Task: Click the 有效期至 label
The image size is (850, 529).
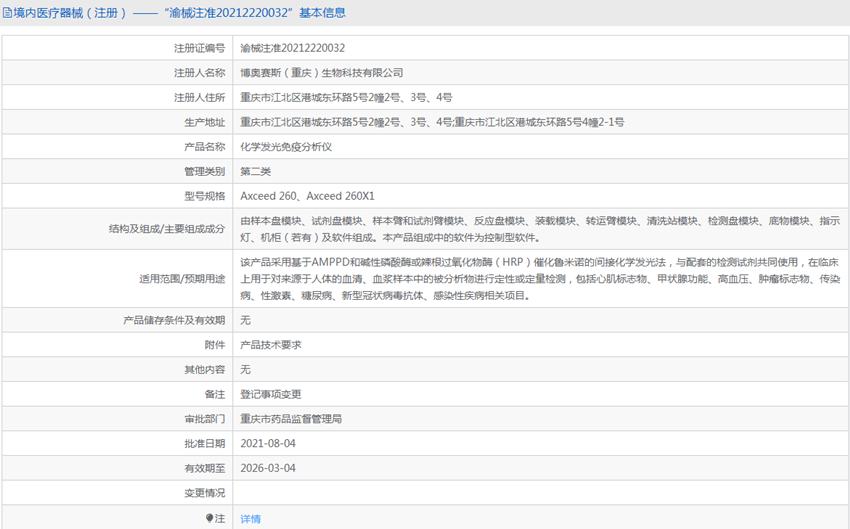Action: (204, 468)
